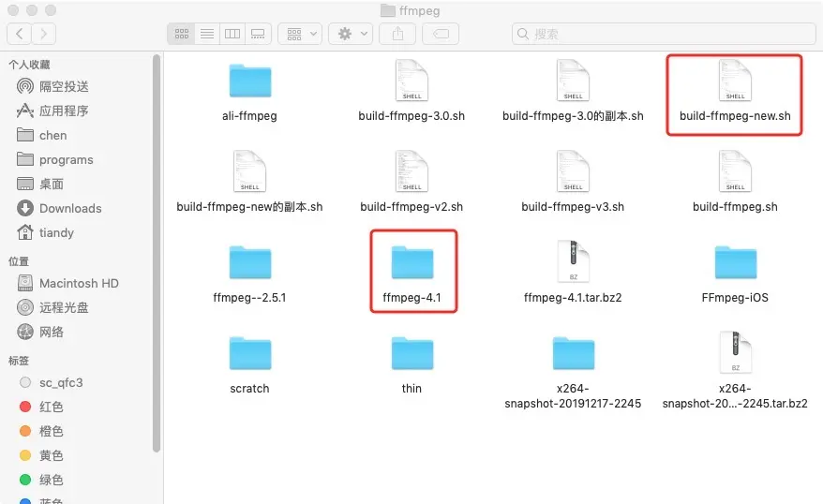Select build-ffmpeg-v2.sh shell file icon
Viewport: 823px width, 504px height.
pos(411,171)
